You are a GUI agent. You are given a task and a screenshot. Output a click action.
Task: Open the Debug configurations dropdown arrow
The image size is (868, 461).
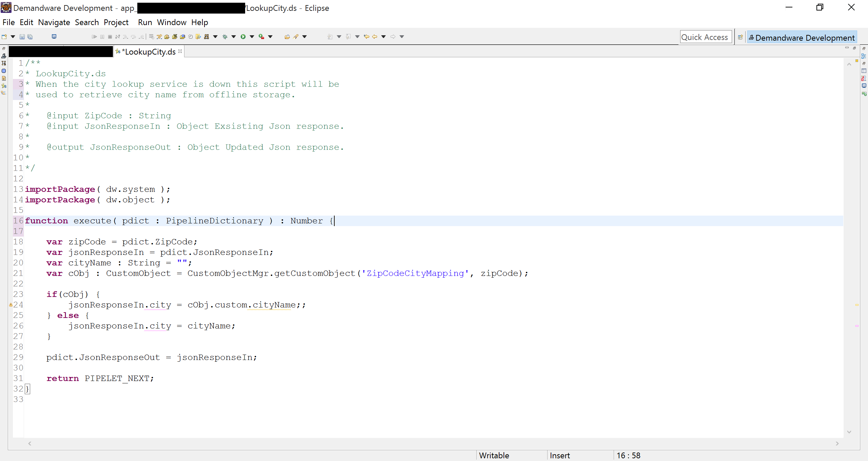click(234, 36)
